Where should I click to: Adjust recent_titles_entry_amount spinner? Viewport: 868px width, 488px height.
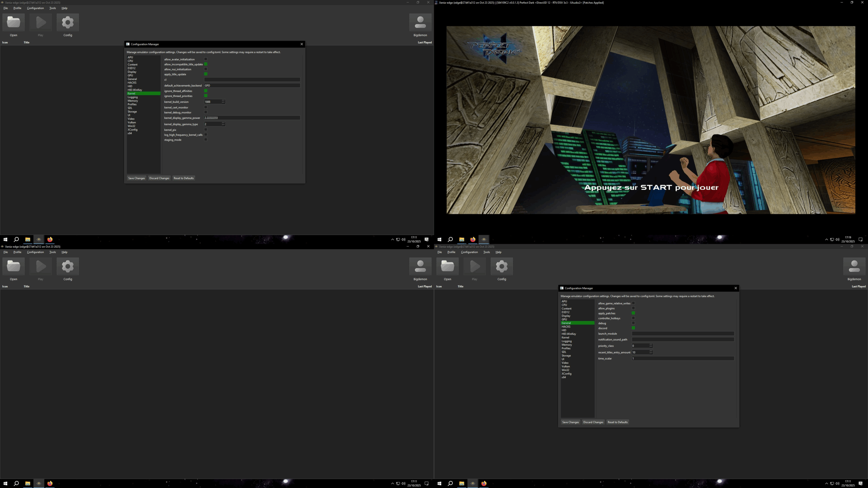click(x=651, y=352)
